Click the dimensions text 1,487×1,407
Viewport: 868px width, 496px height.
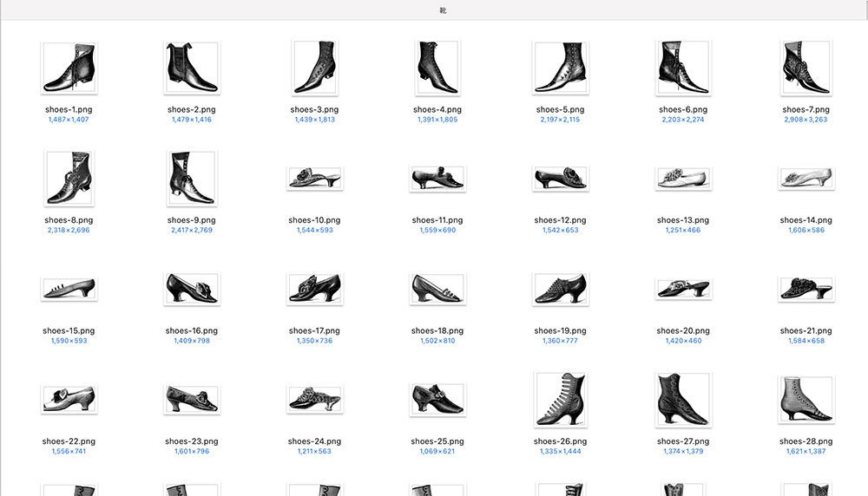click(69, 120)
